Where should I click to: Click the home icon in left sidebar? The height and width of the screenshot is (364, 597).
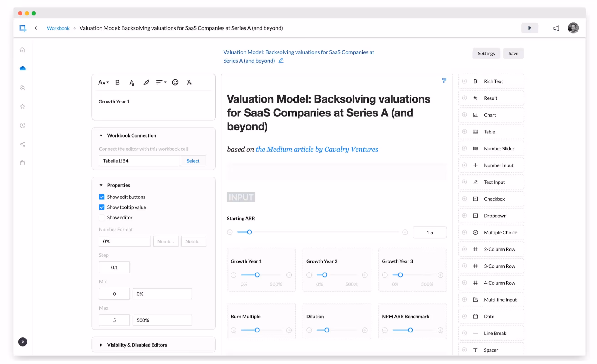tap(22, 50)
